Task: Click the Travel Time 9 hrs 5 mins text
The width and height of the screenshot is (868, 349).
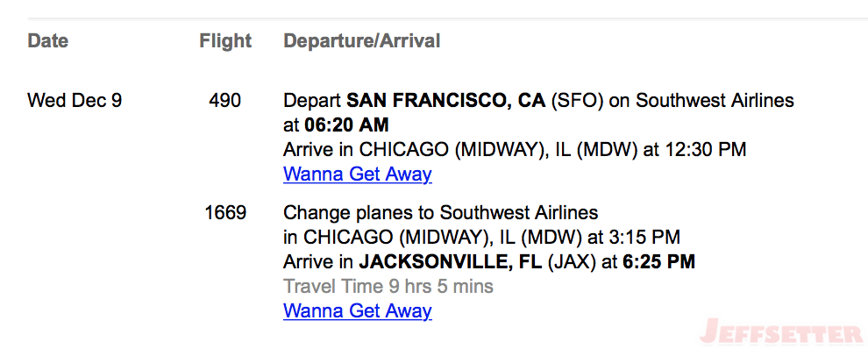Action: pos(388,286)
